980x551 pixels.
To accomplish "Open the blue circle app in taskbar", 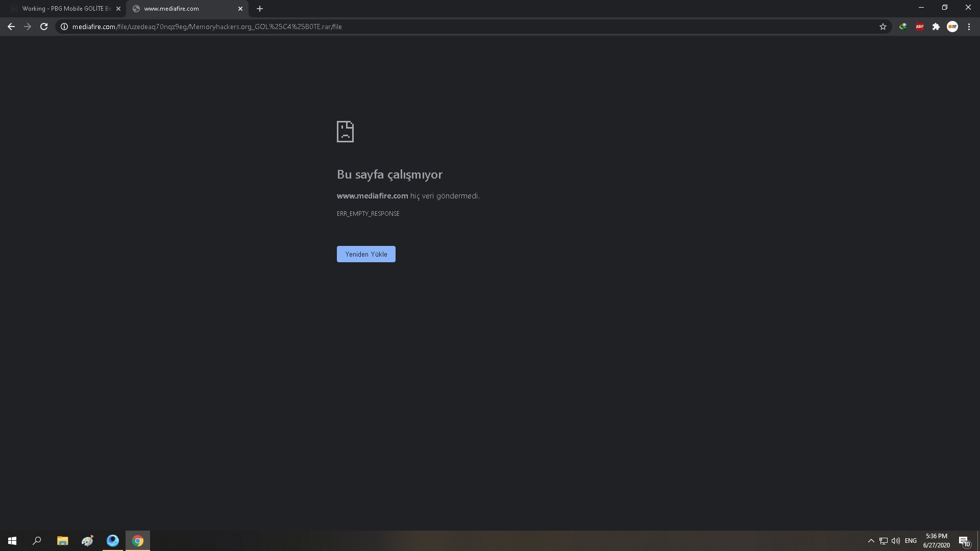I will pyautogui.click(x=112, y=541).
